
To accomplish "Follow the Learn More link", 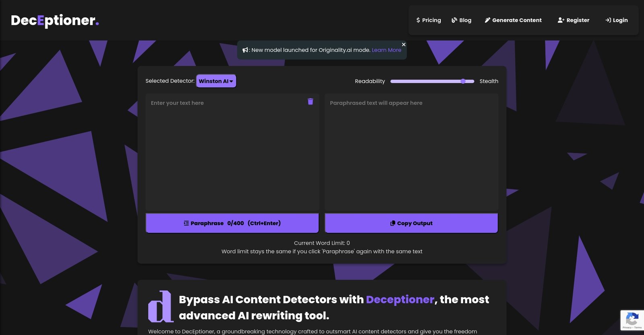I will (386, 50).
